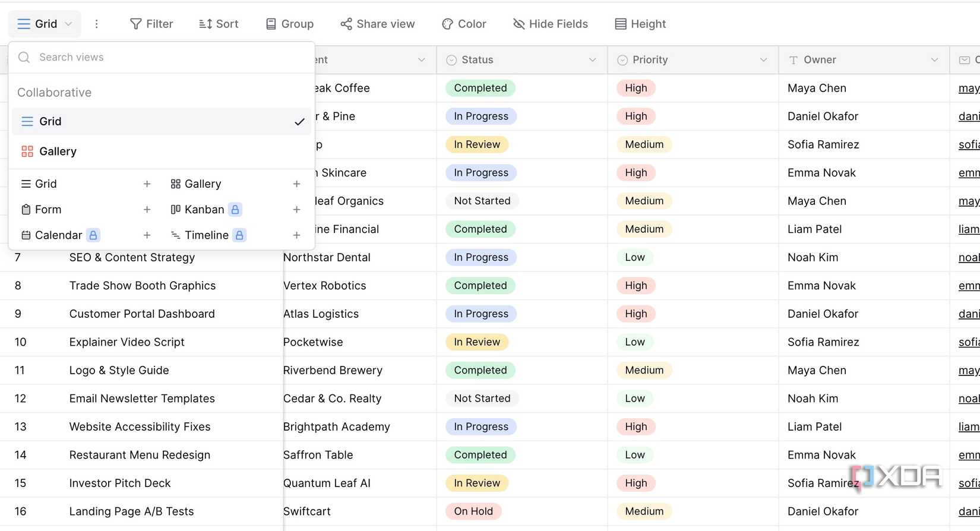Expand the Priority column menu chevron
This screenshot has height=531, width=980.
click(763, 60)
